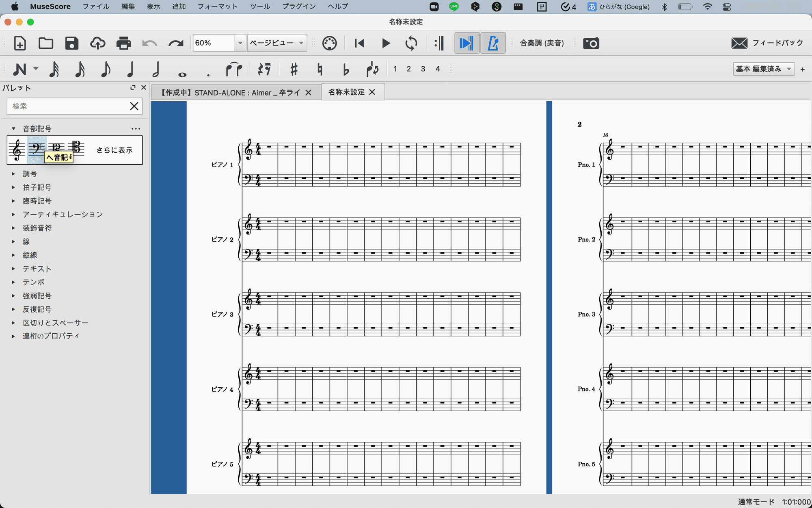Toggle loop playback icon
This screenshot has width=812, height=508.
pyautogui.click(x=411, y=43)
